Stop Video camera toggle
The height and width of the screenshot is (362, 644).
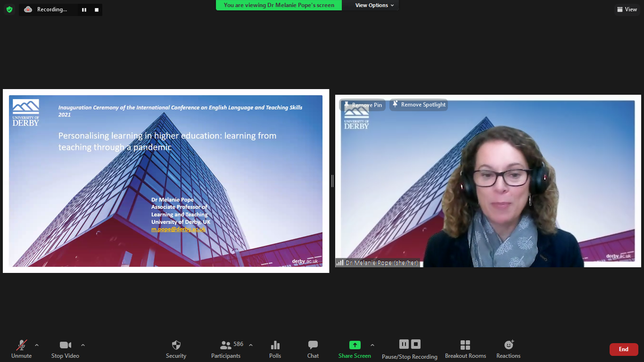point(65,349)
